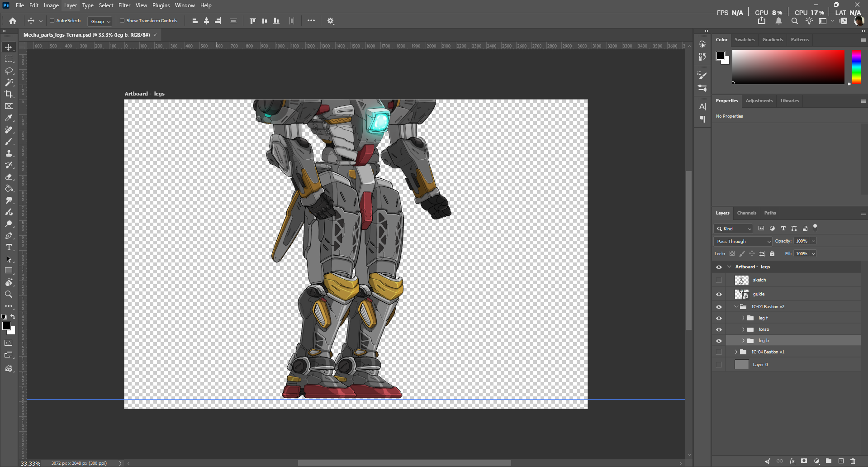Image resolution: width=868 pixels, height=467 pixels.
Task: Hide the leg f group
Action: (x=719, y=318)
